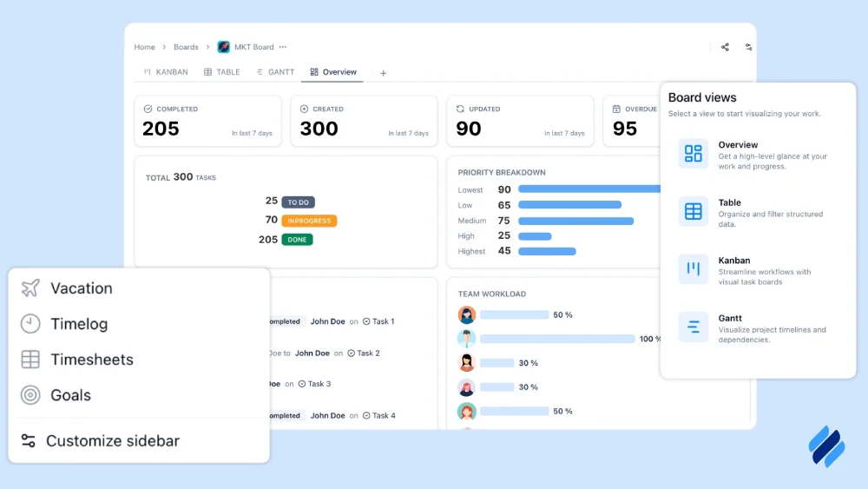
Task: Select Goals in the sidebar menu
Action: 70,395
